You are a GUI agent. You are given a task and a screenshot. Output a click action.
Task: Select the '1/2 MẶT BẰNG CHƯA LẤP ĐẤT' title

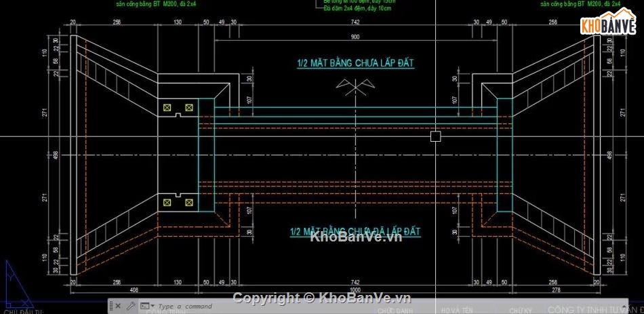[x=355, y=63]
